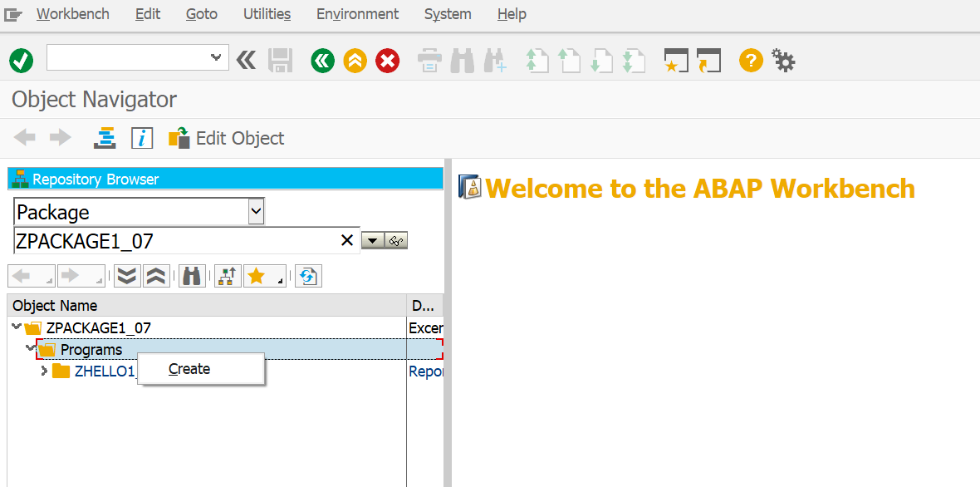Open the Goto menu
The height and width of the screenshot is (487, 980).
pyautogui.click(x=202, y=14)
